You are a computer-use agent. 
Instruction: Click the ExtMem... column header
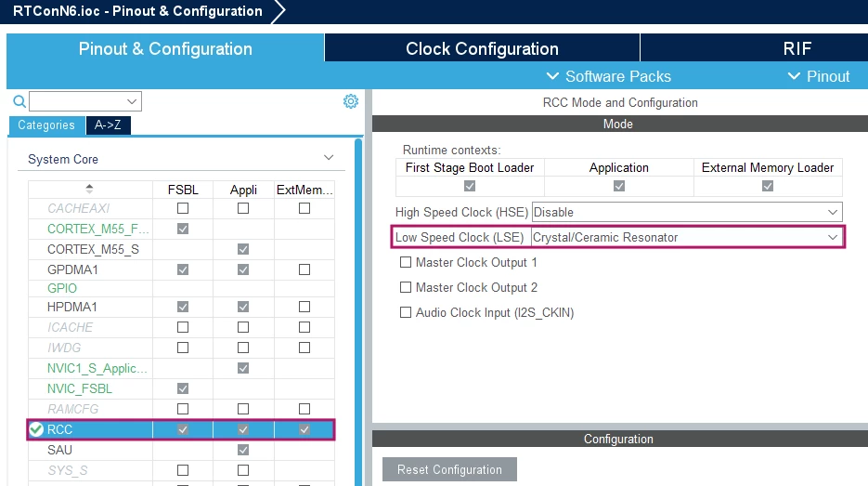(x=304, y=190)
